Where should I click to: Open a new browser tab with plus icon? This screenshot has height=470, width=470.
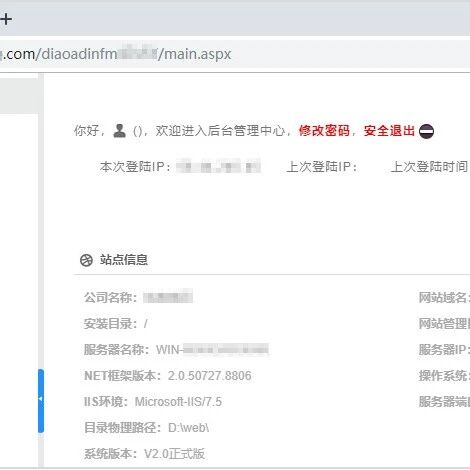point(5,19)
